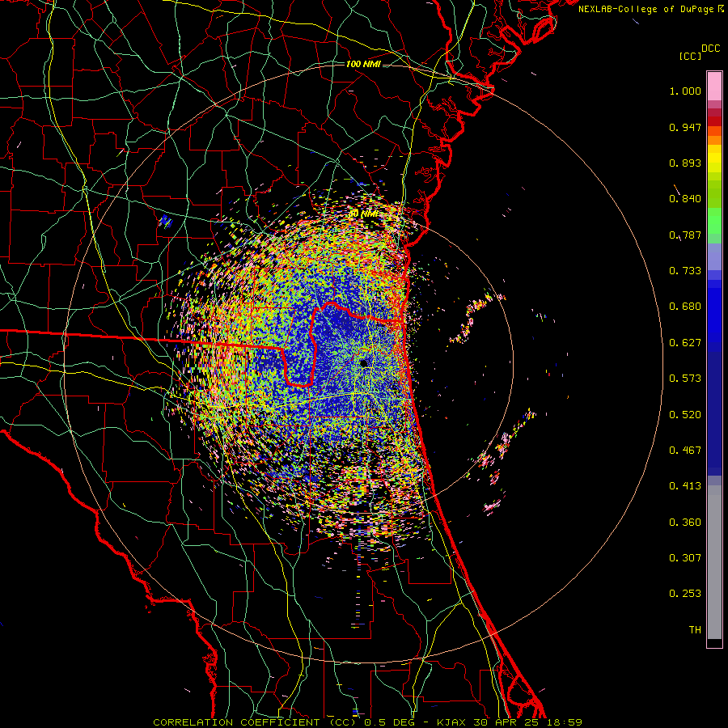Click the 0.787 scale value
The width and height of the screenshot is (728, 728).
pyautogui.click(x=685, y=235)
